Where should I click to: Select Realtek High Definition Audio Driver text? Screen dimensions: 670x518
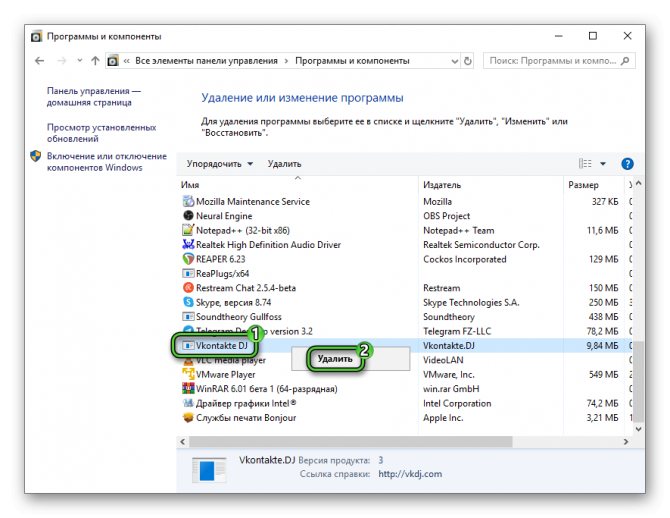pyautogui.click(x=268, y=244)
